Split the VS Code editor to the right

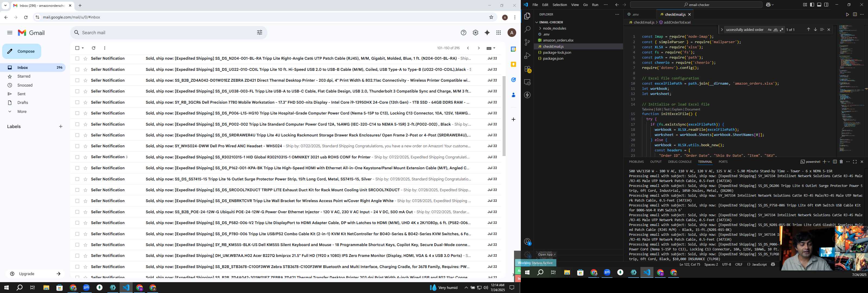[x=855, y=14]
